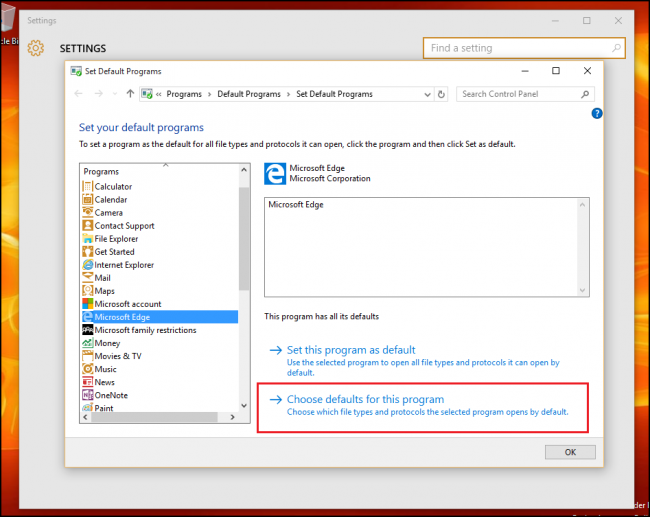The width and height of the screenshot is (650, 517).
Task: Select Money entry text in list
Action: point(107,343)
